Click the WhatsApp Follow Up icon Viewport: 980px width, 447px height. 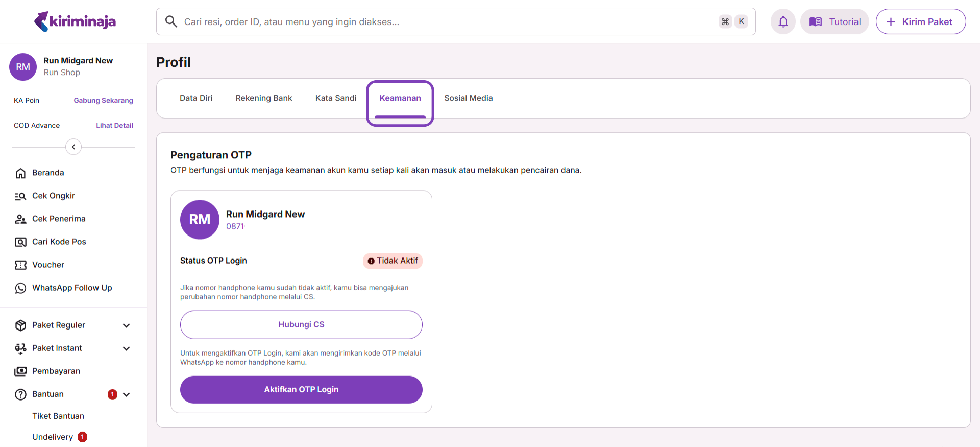point(20,288)
